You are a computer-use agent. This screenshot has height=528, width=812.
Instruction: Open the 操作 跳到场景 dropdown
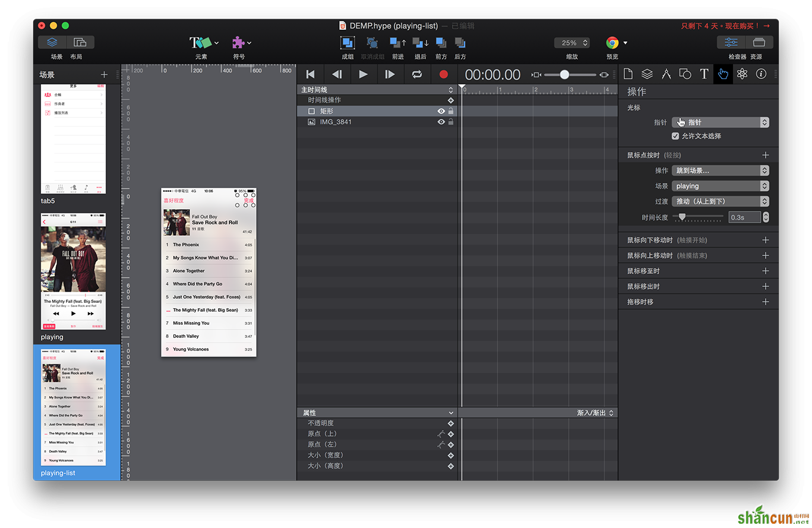[x=721, y=170]
